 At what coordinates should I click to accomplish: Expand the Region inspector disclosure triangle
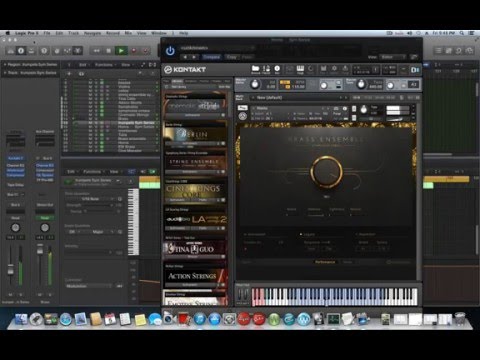click(5, 64)
